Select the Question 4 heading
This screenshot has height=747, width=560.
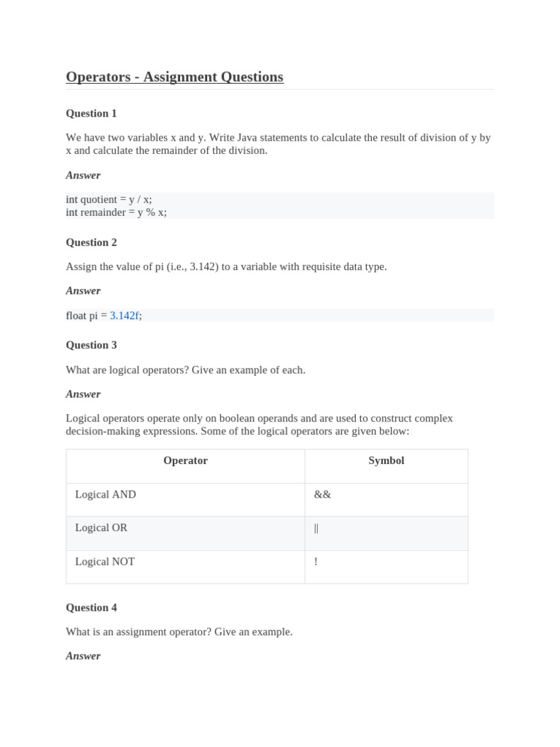coord(91,608)
